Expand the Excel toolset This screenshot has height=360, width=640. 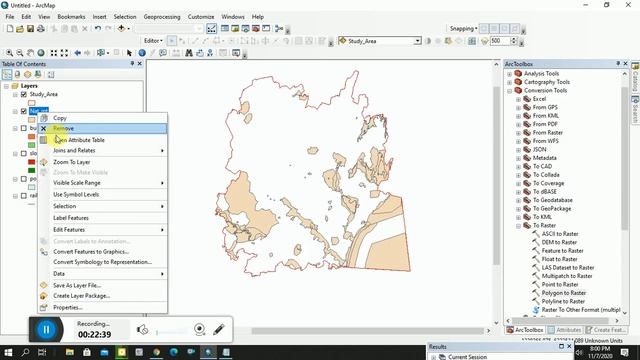(x=518, y=99)
